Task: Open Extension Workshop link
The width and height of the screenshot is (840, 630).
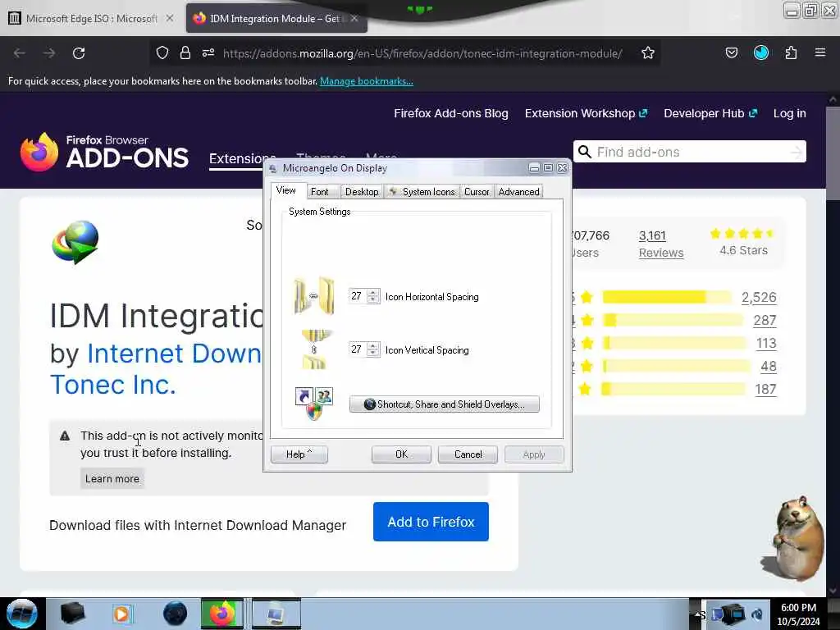Action: (x=586, y=113)
